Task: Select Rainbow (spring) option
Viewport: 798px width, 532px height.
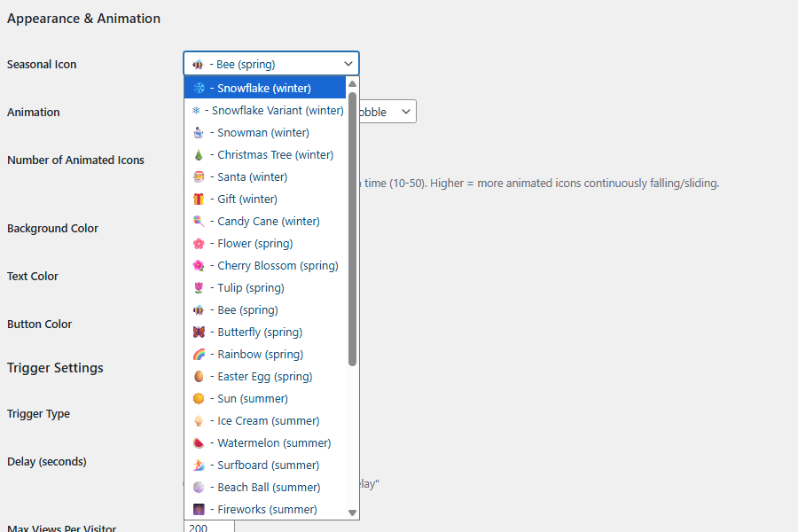Action: 264,355
